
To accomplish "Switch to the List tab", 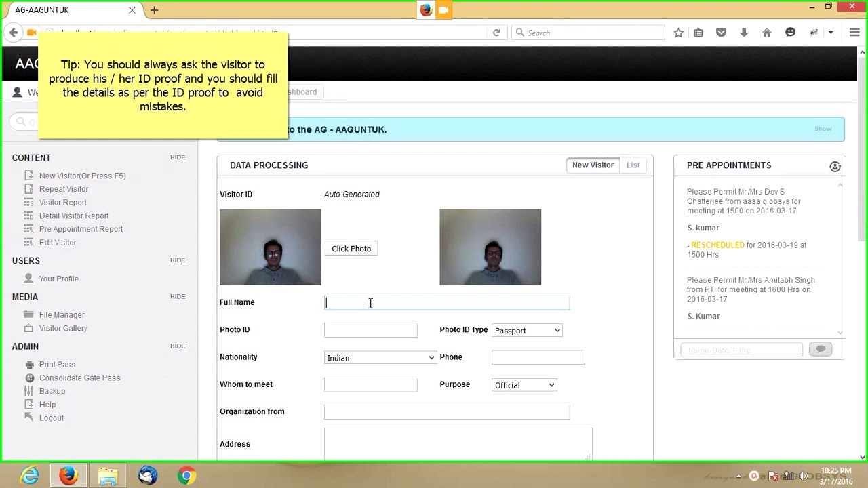I will [x=633, y=165].
